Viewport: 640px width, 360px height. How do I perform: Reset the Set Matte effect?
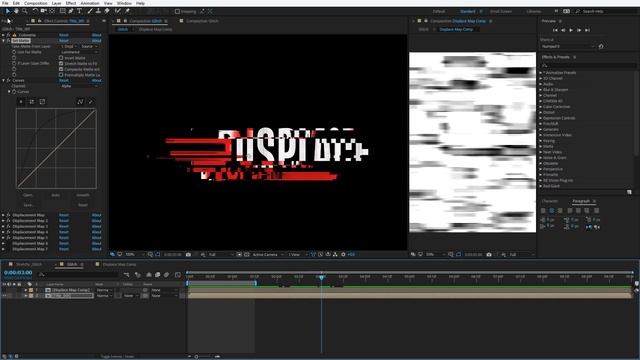(x=64, y=41)
